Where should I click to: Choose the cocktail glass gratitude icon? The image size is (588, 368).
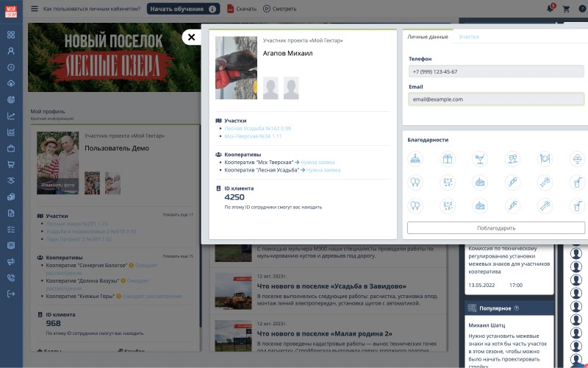coord(479,158)
